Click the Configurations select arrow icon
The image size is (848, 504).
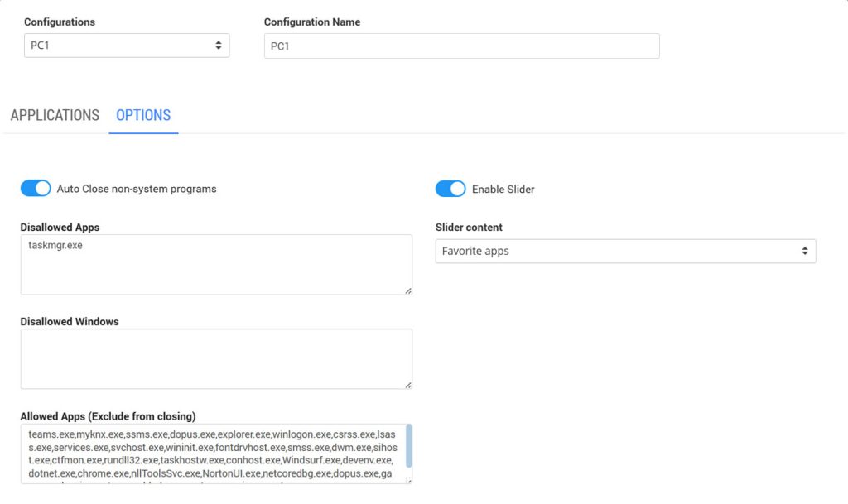[219, 46]
